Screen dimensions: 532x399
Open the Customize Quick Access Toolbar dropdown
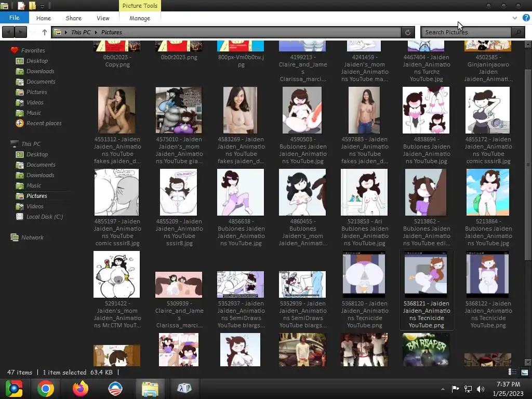tap(42, 6)
